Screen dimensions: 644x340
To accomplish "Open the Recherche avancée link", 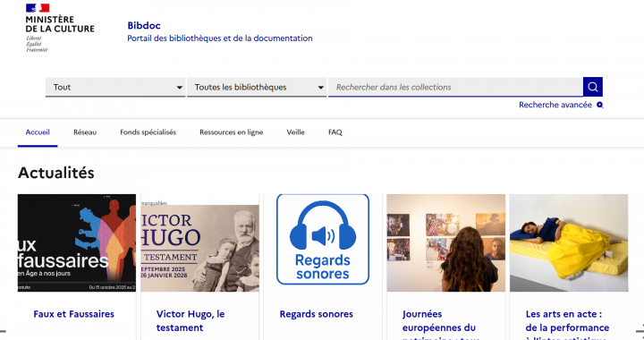I will click(x=555, y=105).
